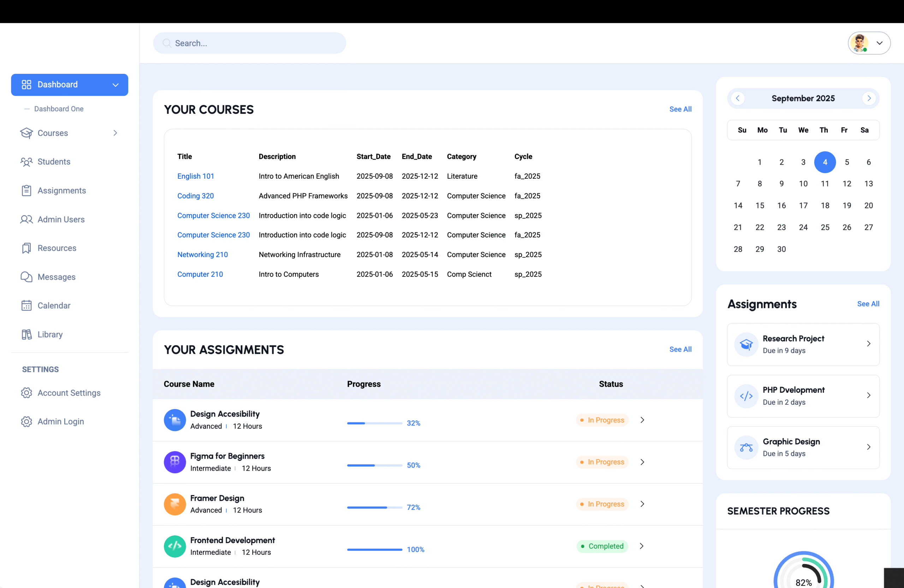Click the September 2025 month title

(x=803, y=99)
